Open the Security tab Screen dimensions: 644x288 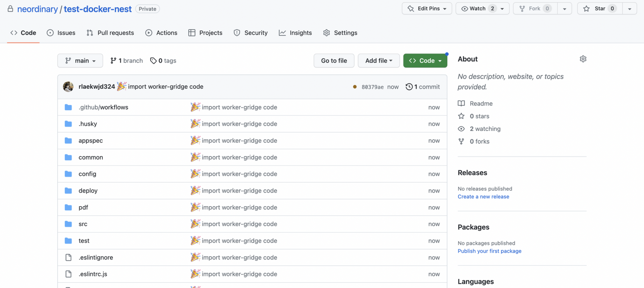(x=251, y=33)
